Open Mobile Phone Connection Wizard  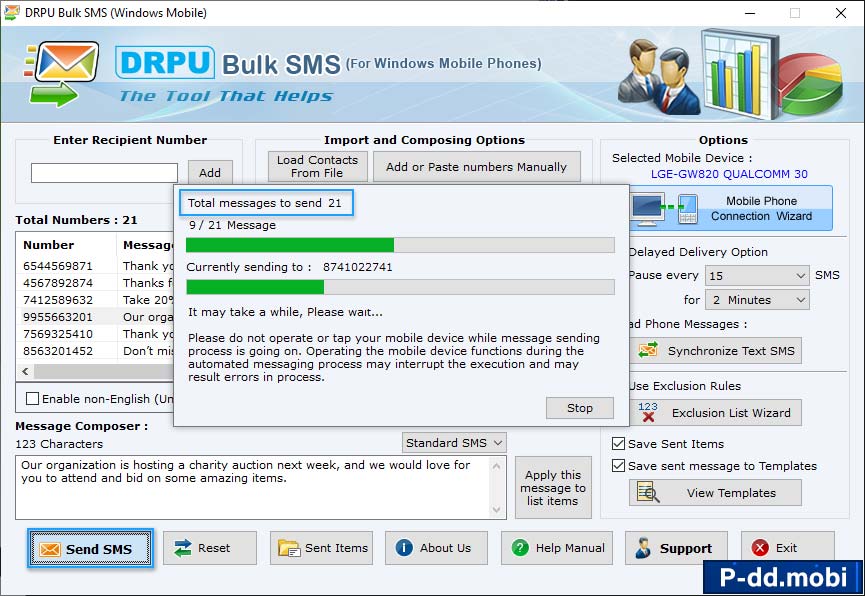pos(731,208)
